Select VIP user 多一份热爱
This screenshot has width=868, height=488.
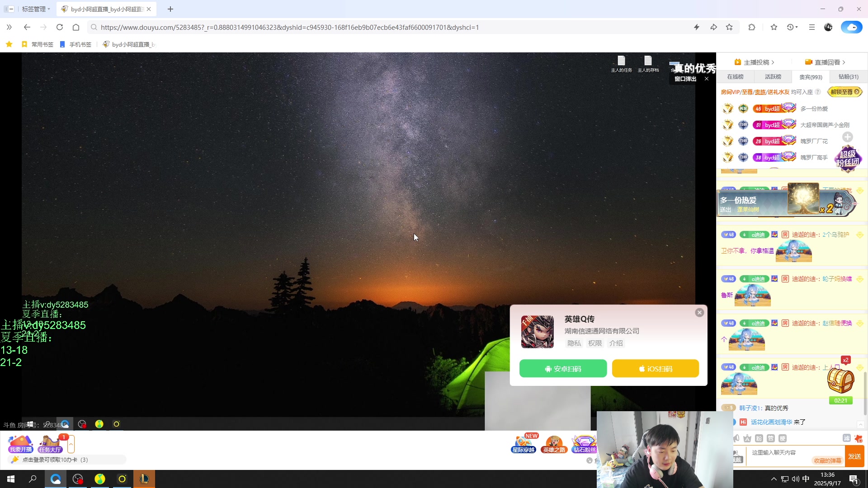(x=814, y=109)
